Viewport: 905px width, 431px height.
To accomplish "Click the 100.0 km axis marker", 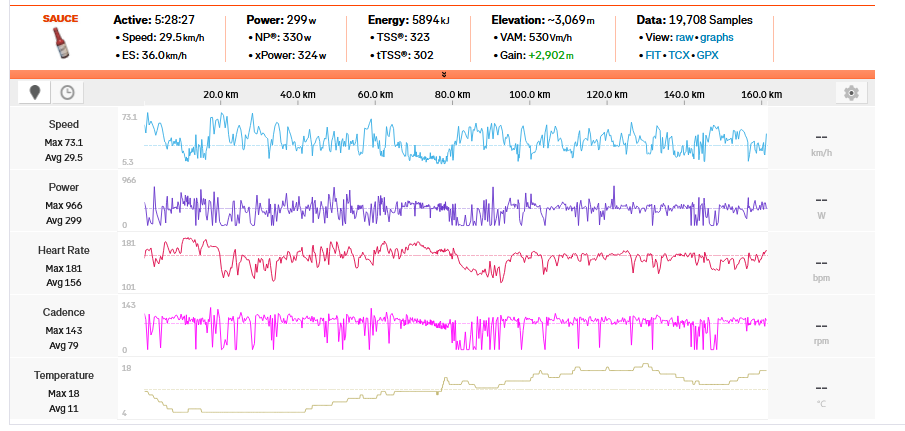I will tap(529, 95).
